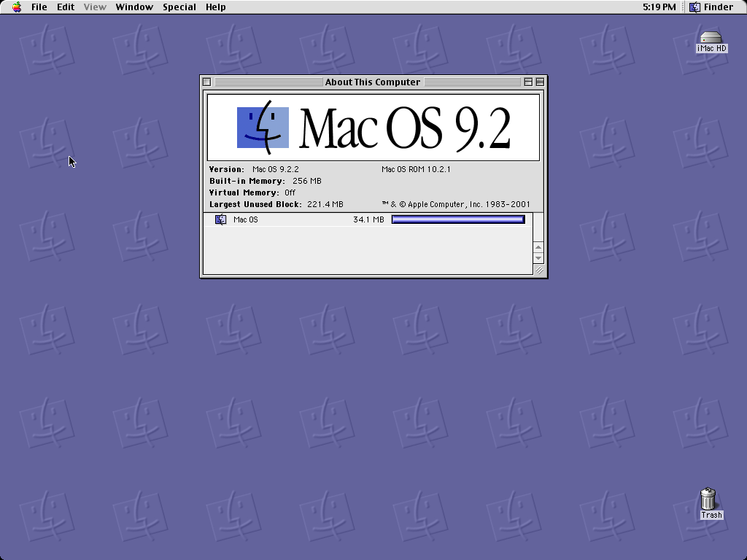Click the 'iMac HD' label text
The image size is (747, 560).
click(x=712, y=48)
